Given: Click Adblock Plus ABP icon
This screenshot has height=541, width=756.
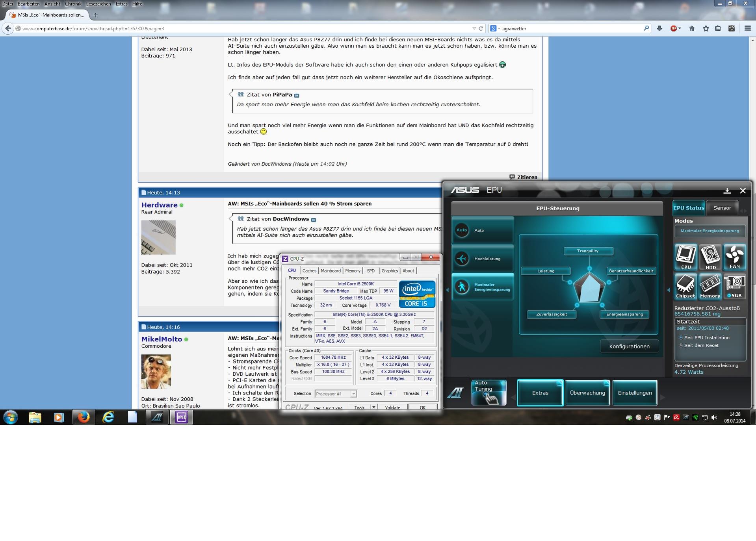Looking at the screenshot, I should (x=674, y=28).
